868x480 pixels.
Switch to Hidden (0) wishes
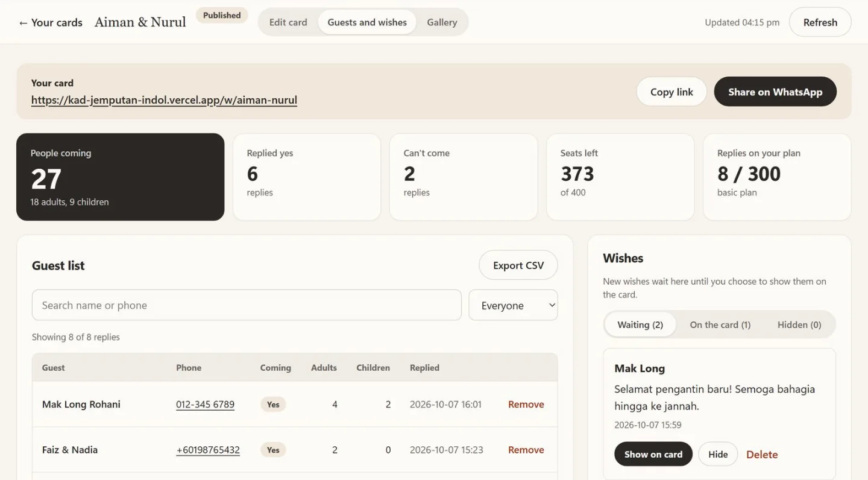[799, 324]
